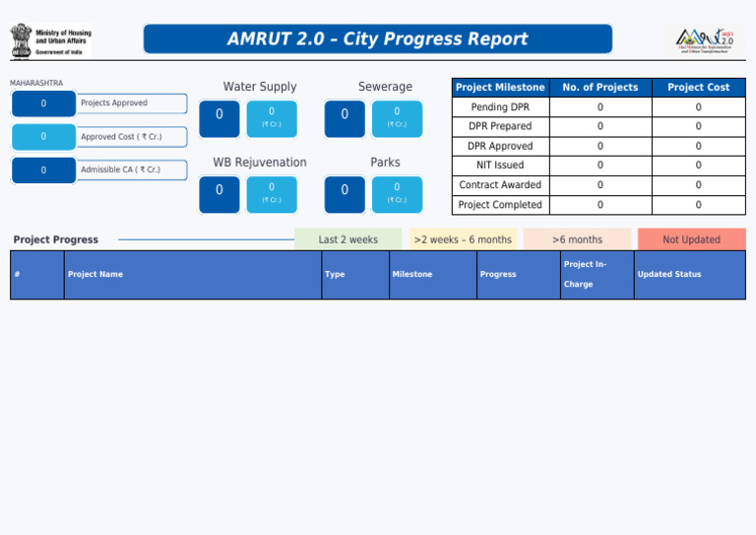756x535 pixels.
Task: Select the Projects Approved count tile
Action: (x=44, y=103)
